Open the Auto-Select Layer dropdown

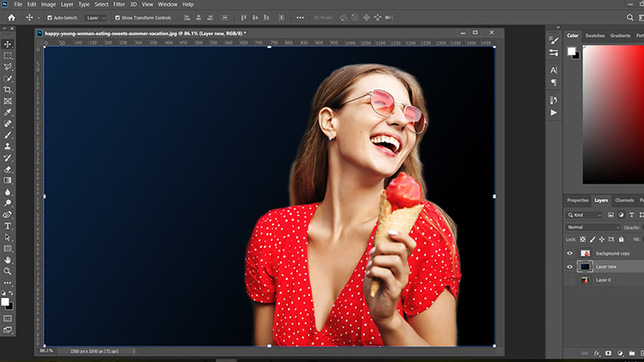click(x=95, y=18)
